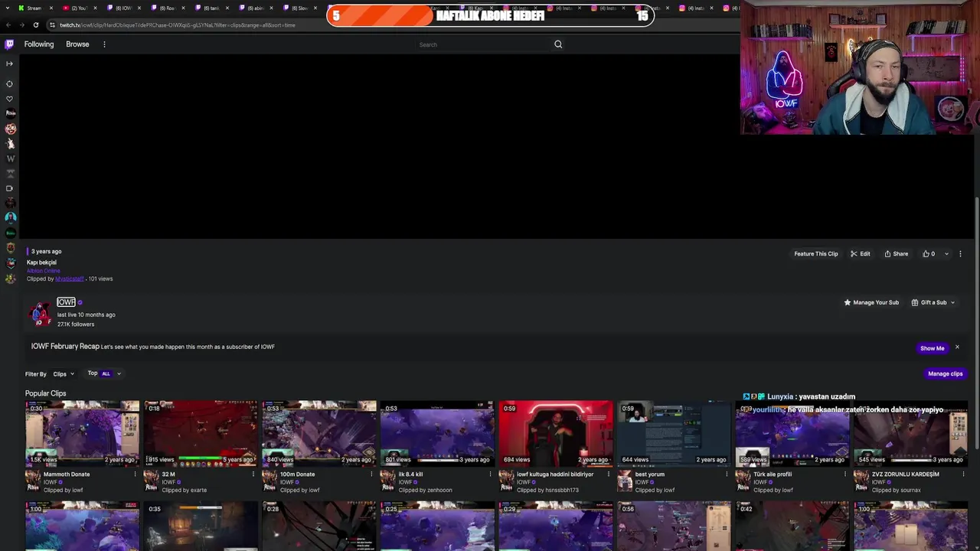The image size is (980, 551).
Task: Click the 'ilk 8.4 kill' clip title
Action: pos(410,474)
